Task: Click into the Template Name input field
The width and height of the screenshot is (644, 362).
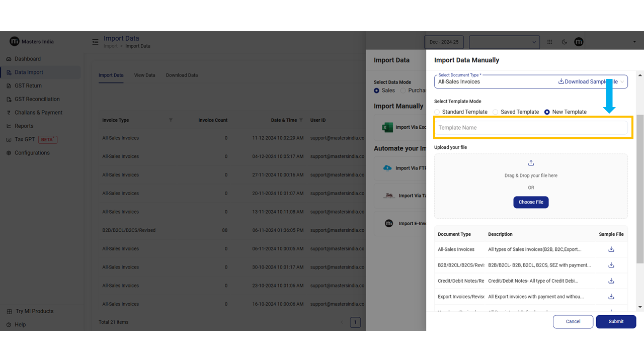Action: (531, 128)
